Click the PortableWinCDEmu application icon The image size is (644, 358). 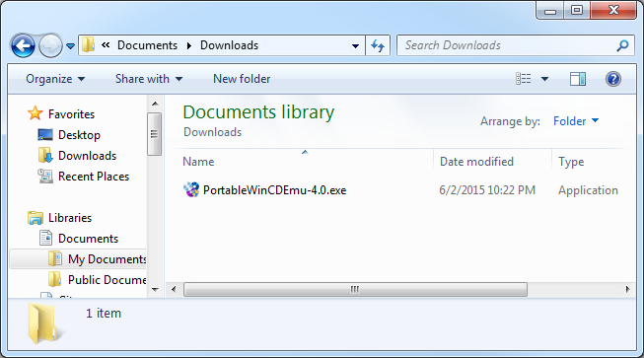[191, 189]
